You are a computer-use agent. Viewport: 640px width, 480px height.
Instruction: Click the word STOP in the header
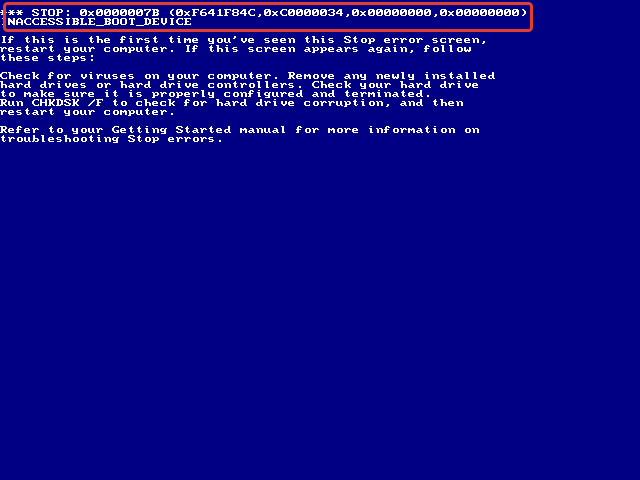click(x=47, y=13)
